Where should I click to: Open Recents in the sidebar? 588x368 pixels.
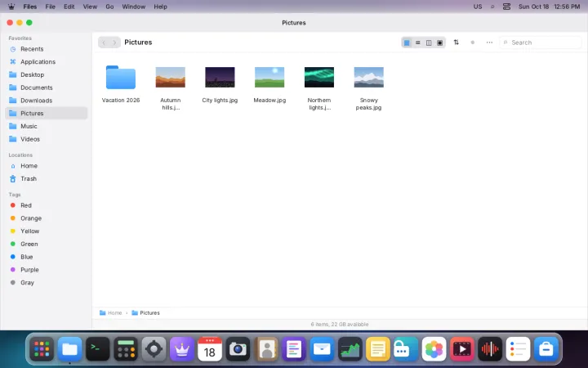[46, 49]
